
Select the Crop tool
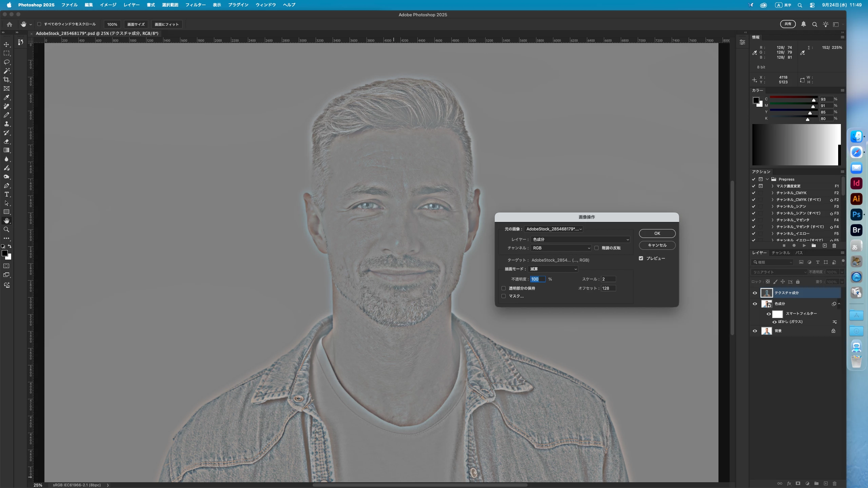6,80
